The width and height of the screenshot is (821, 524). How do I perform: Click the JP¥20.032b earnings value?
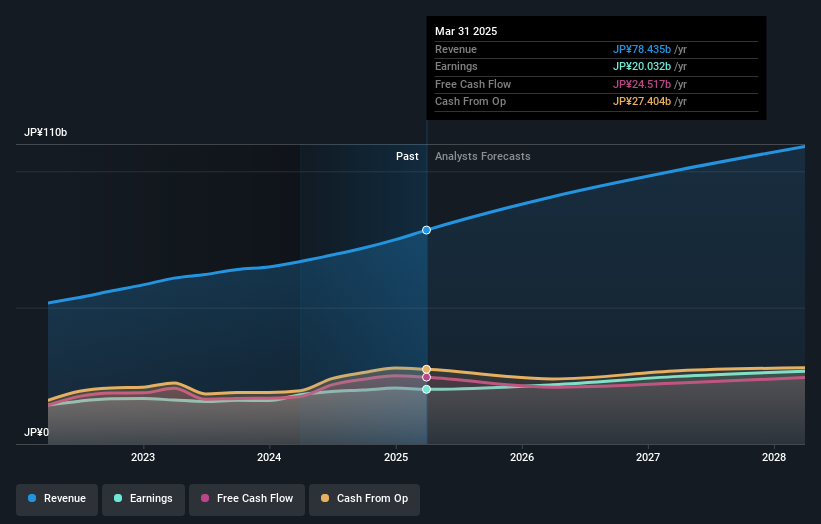tap(642, 66)
